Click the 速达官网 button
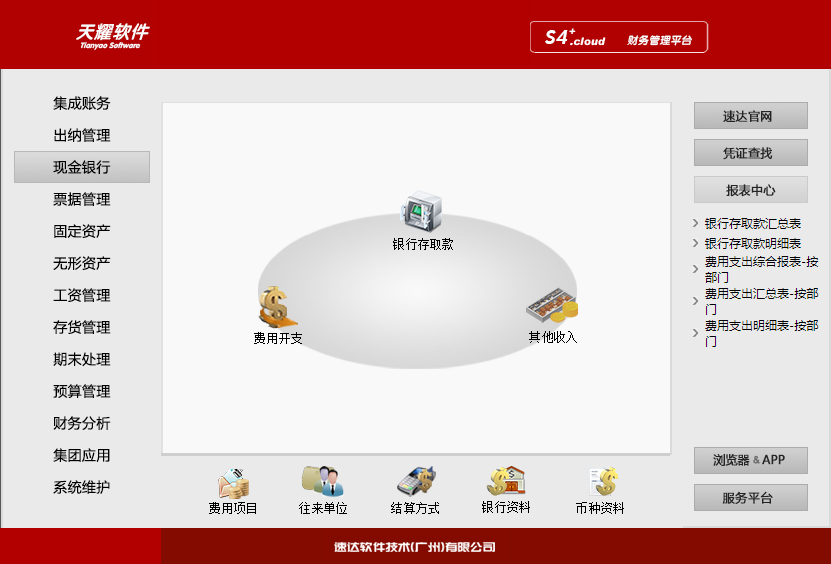831x564 pixels. coord(750,116)
